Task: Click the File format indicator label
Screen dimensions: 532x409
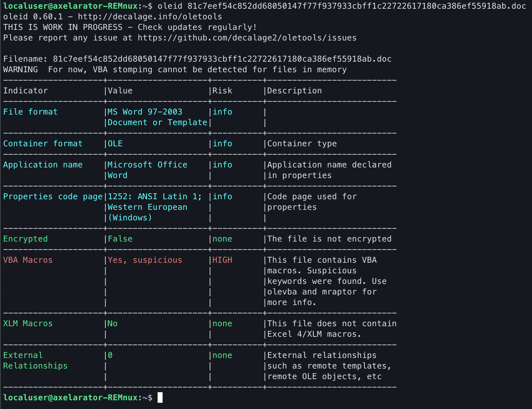Action: pyautogui.click(x=31, y=112)
